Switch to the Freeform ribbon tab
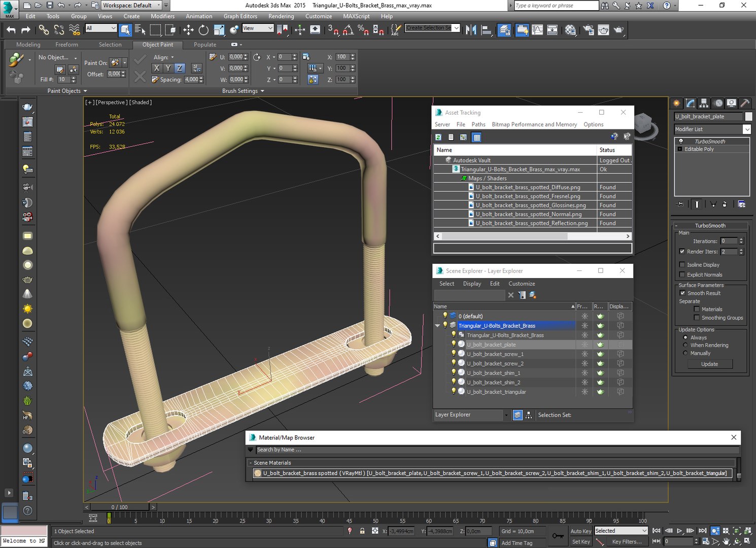 click(67, 45)
